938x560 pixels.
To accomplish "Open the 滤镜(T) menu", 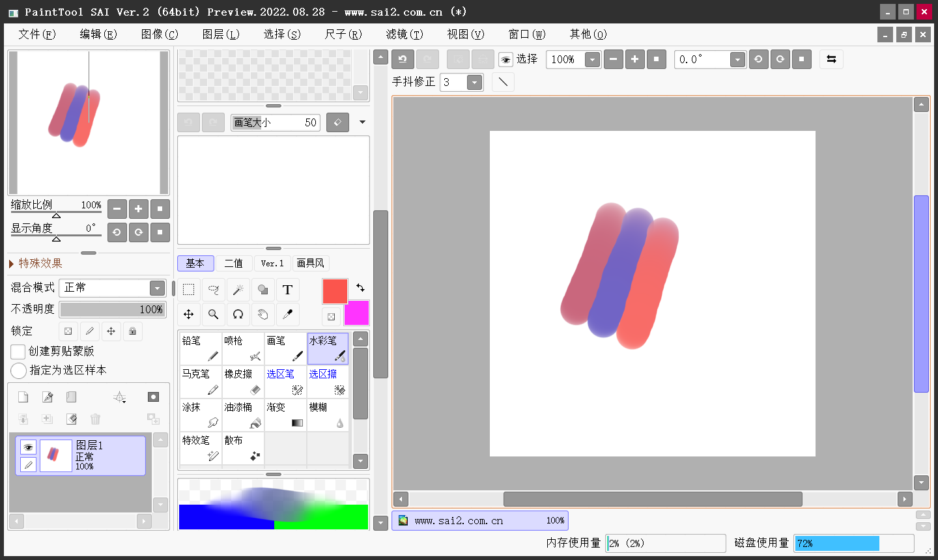I will 405,34.
